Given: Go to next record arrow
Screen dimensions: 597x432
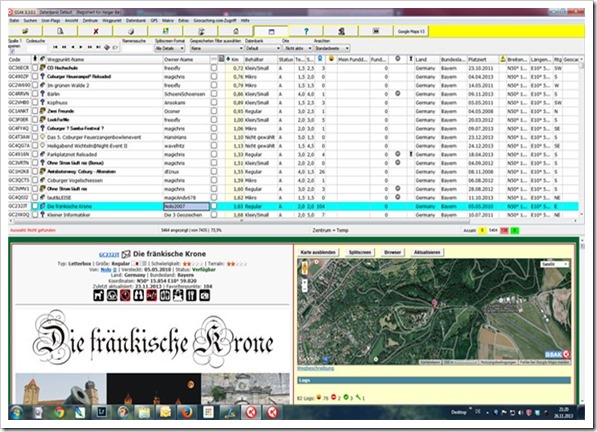Looking at the screenshot, I should [81, 47].
